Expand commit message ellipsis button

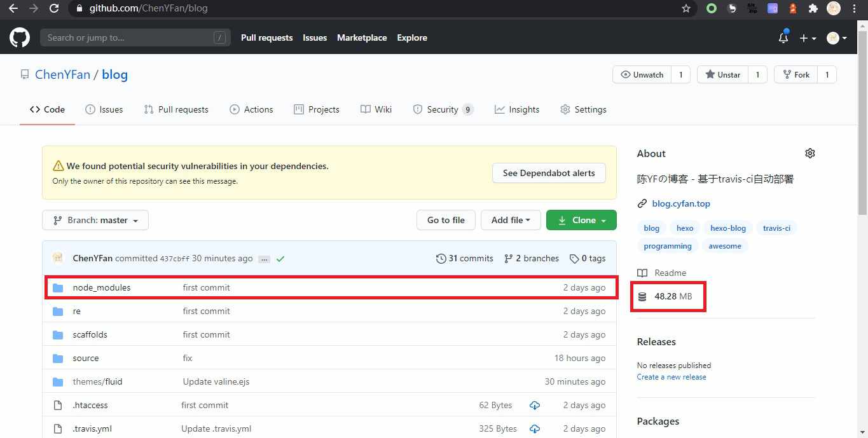pos(265,259)
